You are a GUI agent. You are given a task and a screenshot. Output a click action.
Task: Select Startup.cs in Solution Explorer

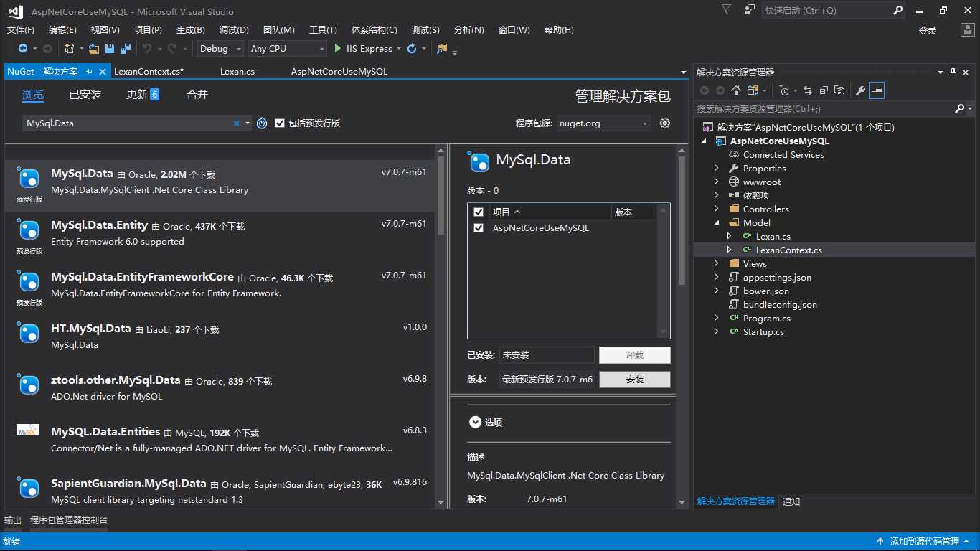coord(763,332)
